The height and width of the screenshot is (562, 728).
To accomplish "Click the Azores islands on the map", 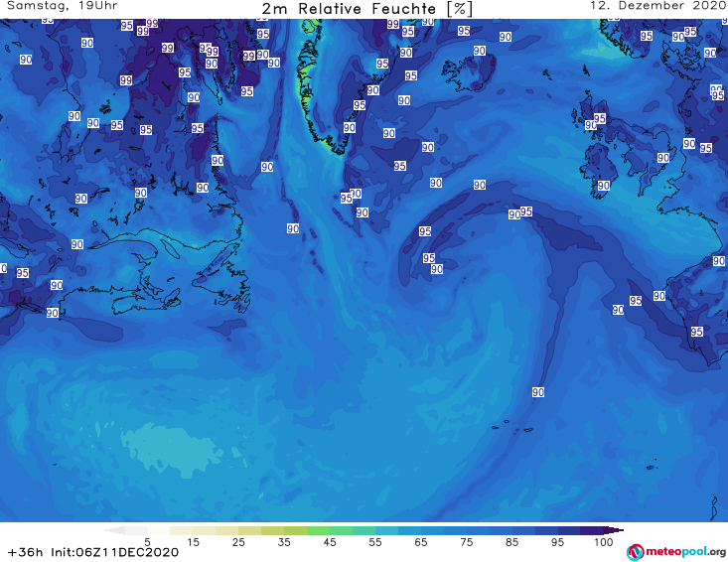I will point(512,427).
